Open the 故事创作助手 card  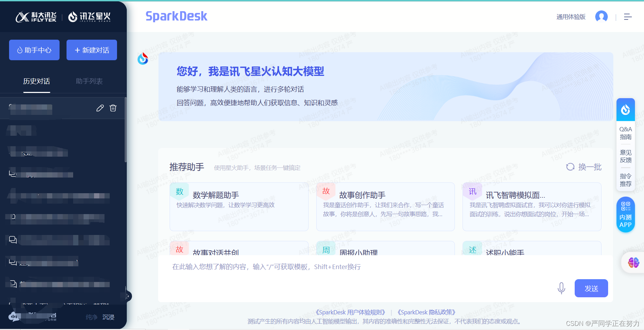[x=385, y=207]
